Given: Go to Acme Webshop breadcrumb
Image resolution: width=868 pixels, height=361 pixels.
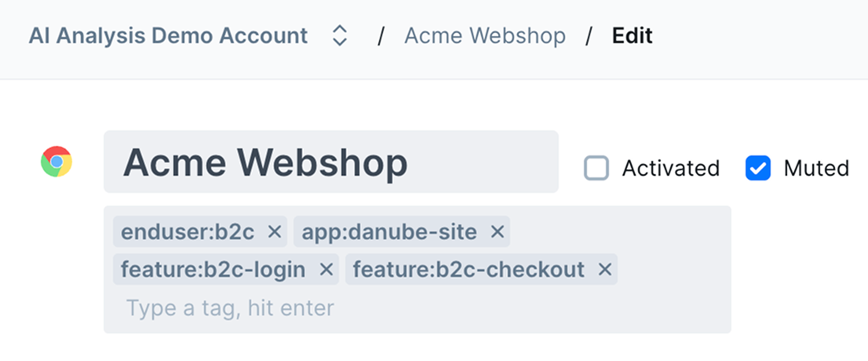Looking at the screenshot, I should tap(485, 36).
